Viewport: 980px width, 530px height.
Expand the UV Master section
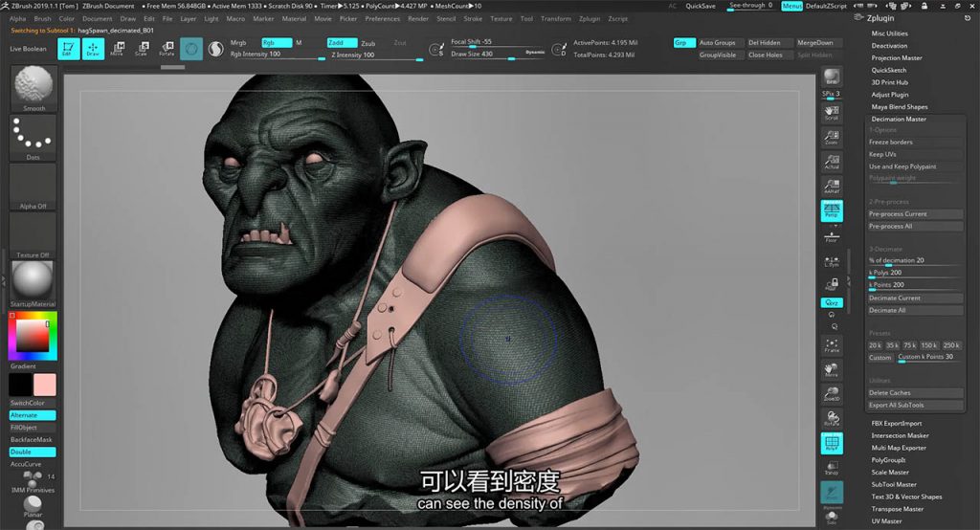pyautogui.click(x=886, y=520)
